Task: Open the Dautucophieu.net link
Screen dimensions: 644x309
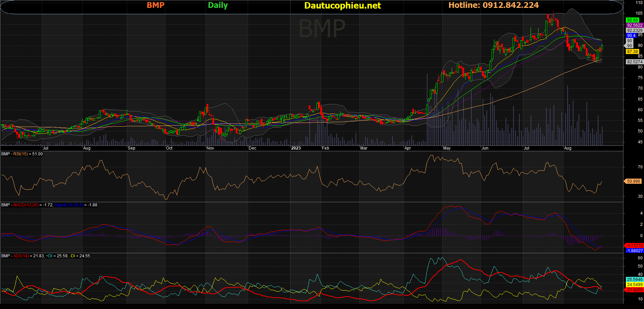Action: click(342, 5)
